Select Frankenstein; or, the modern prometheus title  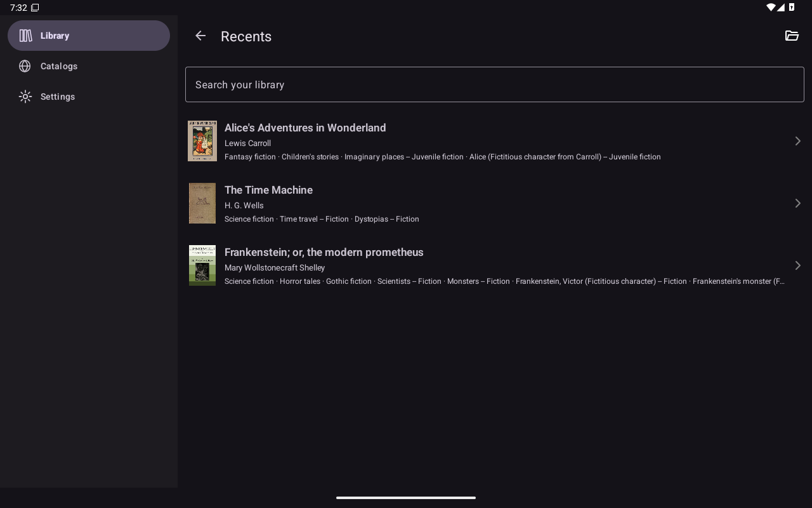pyautogui.click(x=324, y=252)
